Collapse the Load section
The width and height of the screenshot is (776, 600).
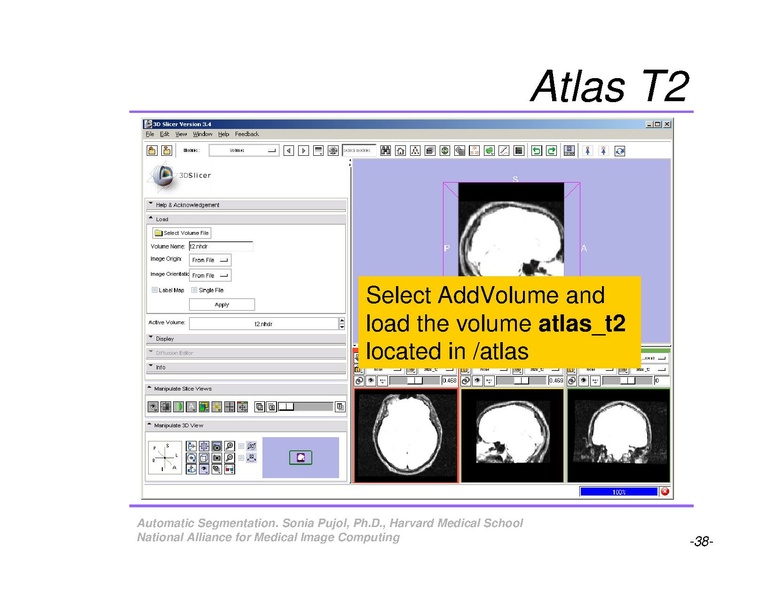click(246, 219)
